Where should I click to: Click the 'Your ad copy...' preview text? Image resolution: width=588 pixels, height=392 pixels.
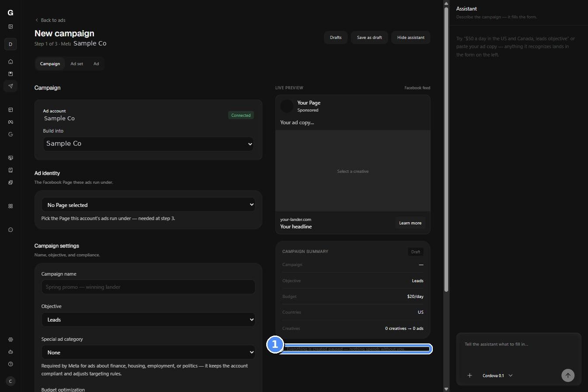tap(297, 122)
